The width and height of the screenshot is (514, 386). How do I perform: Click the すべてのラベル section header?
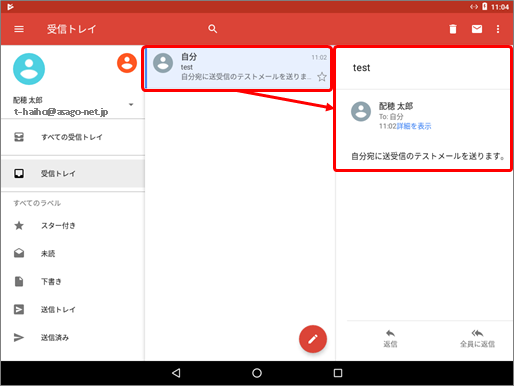[x=37, y=203]
